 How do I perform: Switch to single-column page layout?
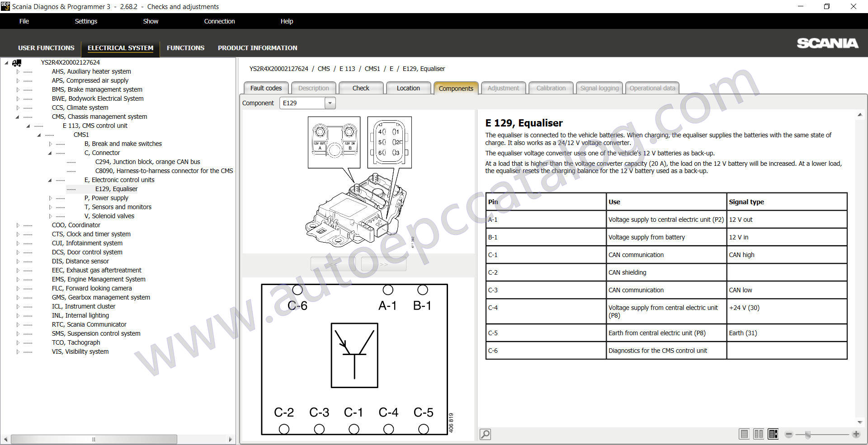[x=744, y=435]
